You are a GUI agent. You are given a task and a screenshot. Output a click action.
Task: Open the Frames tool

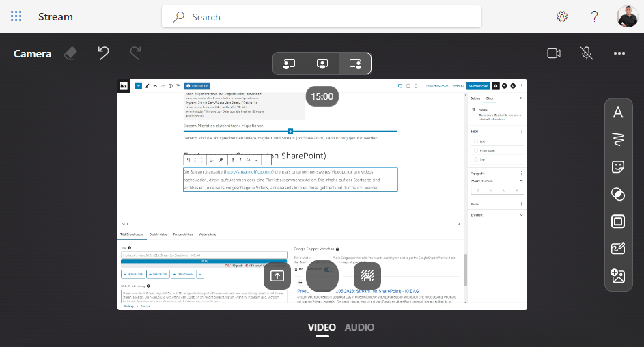(618, 221)
